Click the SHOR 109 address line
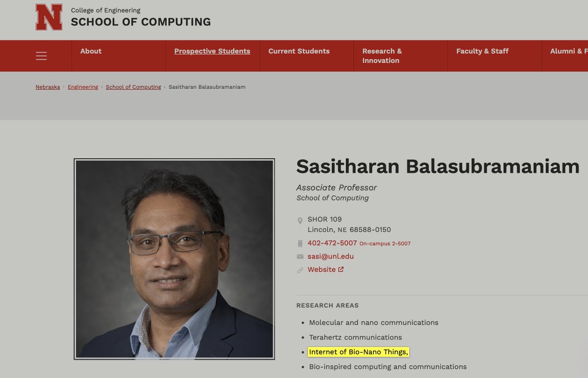Screen dimensions: 588x378 (x=325, y=219)
